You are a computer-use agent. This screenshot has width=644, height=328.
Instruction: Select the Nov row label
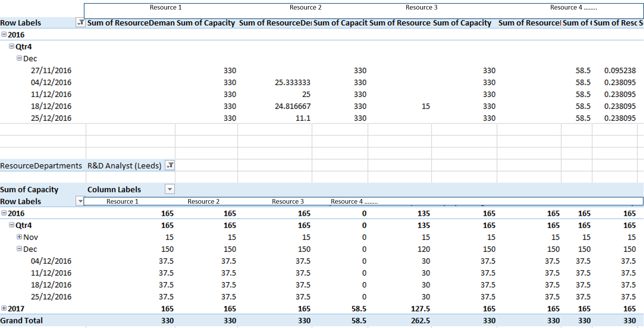click(x=30, y=237)
